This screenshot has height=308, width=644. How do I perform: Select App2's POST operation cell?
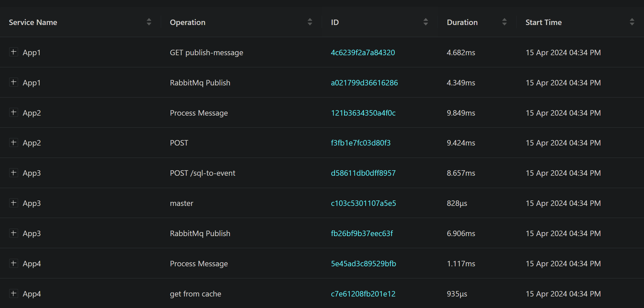179,143
